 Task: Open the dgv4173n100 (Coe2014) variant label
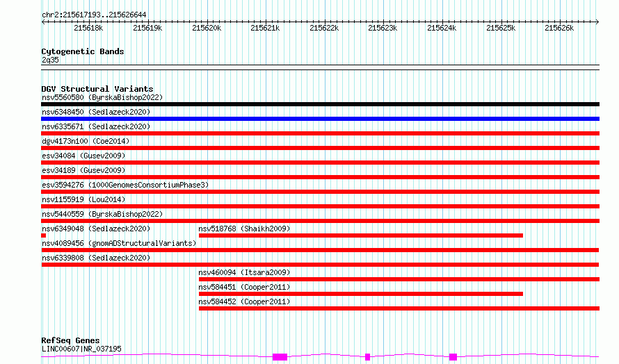click(86, 141)
